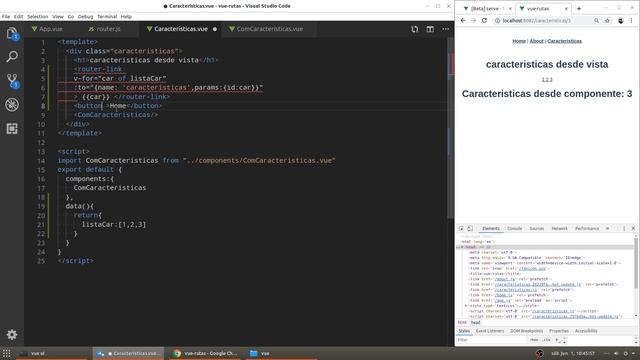Close the DevTools panel
Image resolution: width=640 pixels, height=360 pixels.
tap(633, 229)
